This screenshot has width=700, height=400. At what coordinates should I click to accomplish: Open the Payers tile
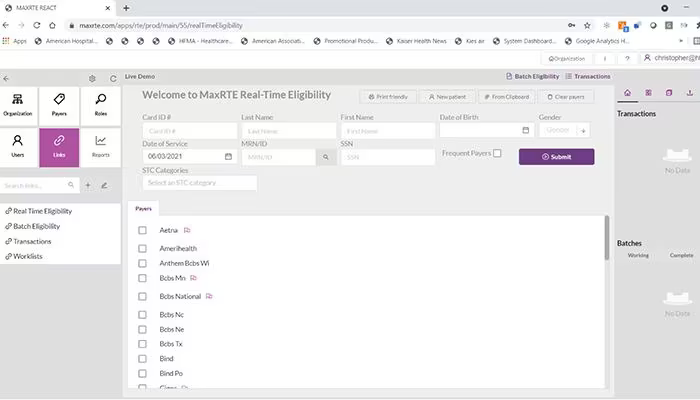pos(59,106)
